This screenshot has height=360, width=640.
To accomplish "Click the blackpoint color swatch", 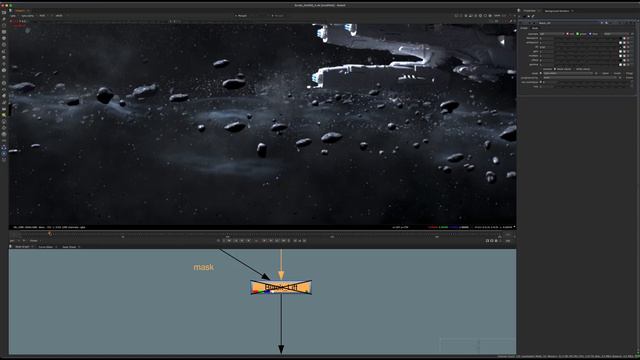I will [x=620, y=38].
